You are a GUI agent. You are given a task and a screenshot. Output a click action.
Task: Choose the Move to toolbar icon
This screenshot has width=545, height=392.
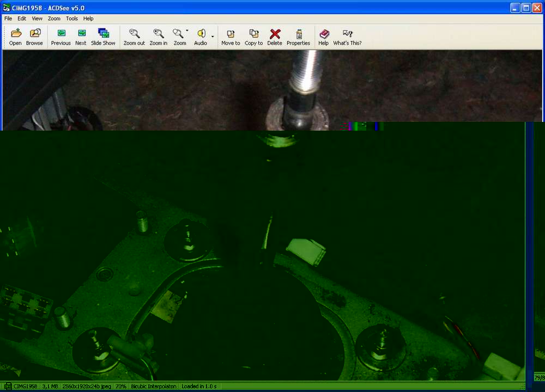[231, 37]
